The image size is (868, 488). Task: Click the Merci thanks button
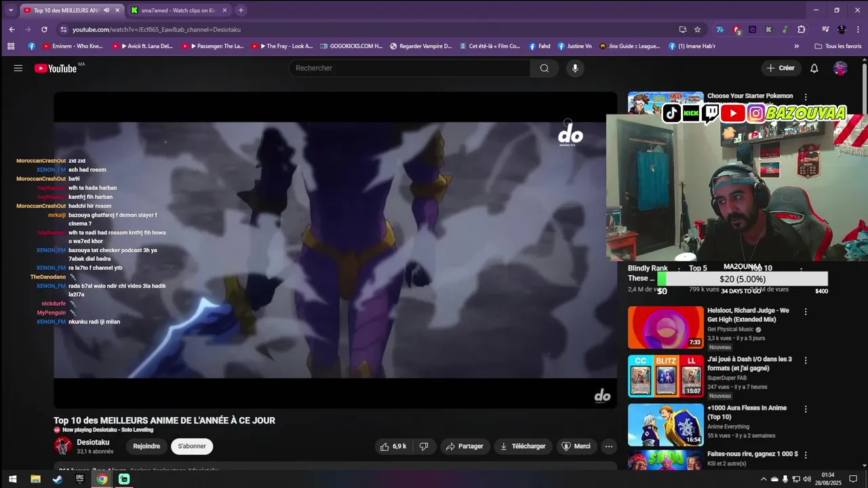[576, 446]
